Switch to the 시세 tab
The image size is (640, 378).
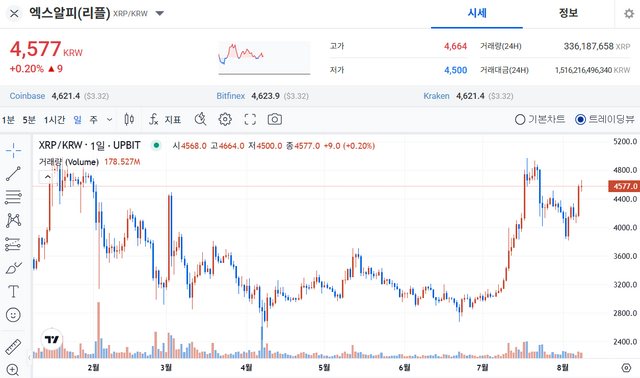tap(477, 13)
